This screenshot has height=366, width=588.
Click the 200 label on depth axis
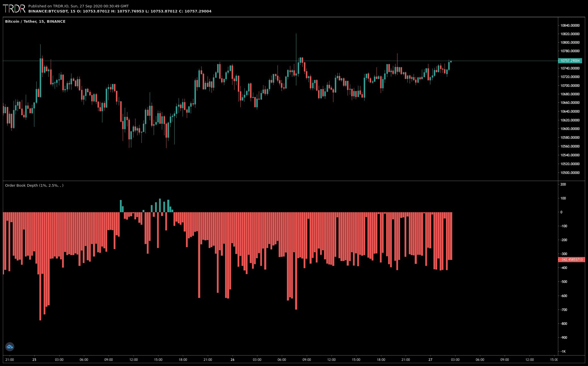563,184
